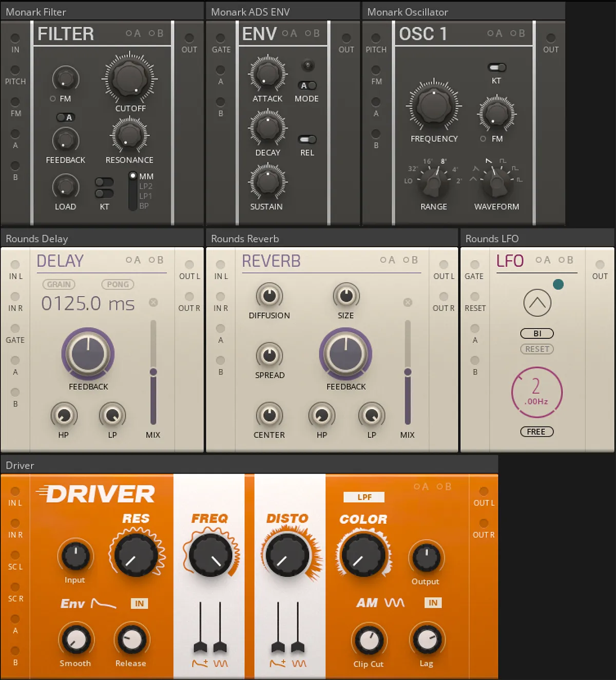
Task: Click the AM IN button in Driver
Action: pos(433,602)
